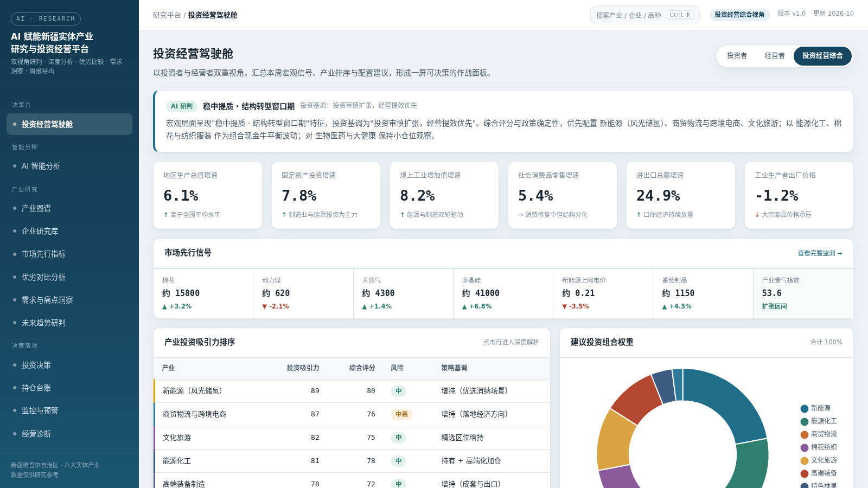Click 文化旅游 legend entry
Viewport: 868px width, 488px height.
click(x=819, y=460)
